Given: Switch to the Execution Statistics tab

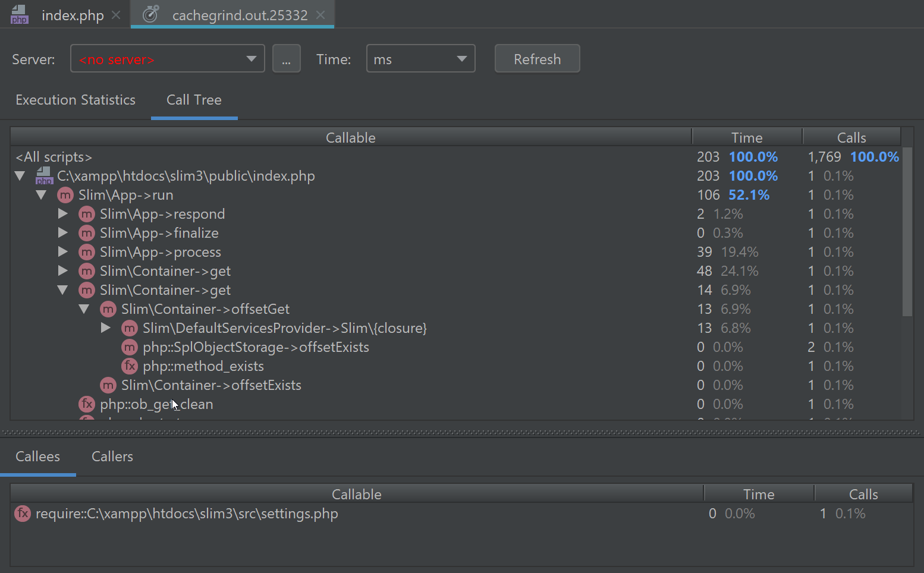Looking at the screenshot, I should 76,100.
